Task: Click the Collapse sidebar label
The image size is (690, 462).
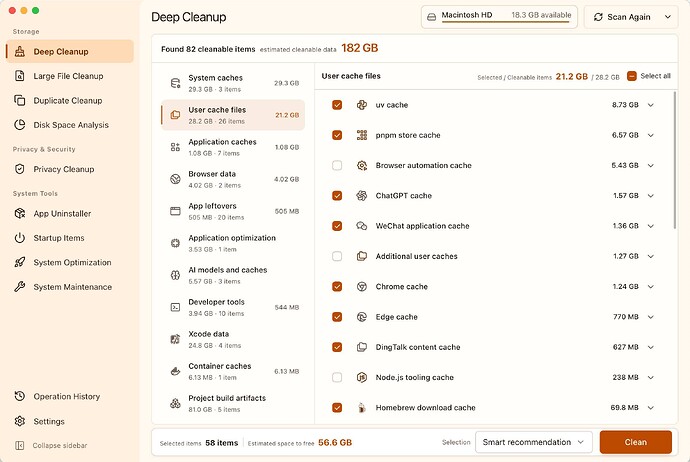Action: point(60,445)
